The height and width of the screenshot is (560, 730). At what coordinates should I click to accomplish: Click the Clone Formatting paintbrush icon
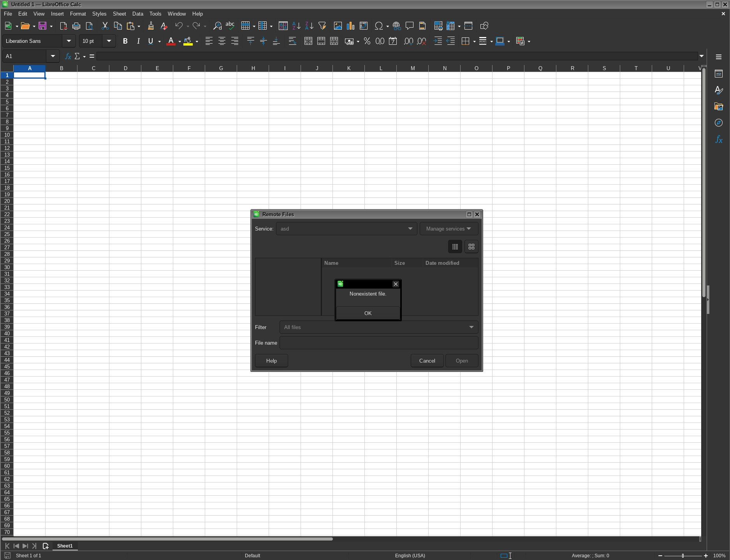[x=151, y=26]
